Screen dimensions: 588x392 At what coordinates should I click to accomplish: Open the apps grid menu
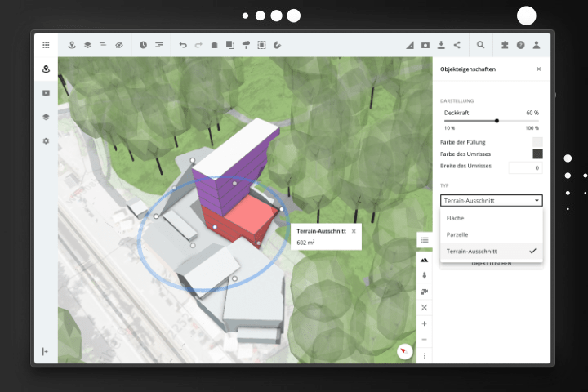46,45
